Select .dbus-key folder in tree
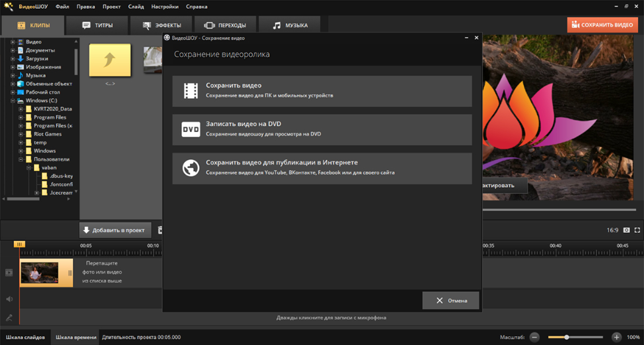The height and width of the screenshot is (345, 644). (61, 176)
